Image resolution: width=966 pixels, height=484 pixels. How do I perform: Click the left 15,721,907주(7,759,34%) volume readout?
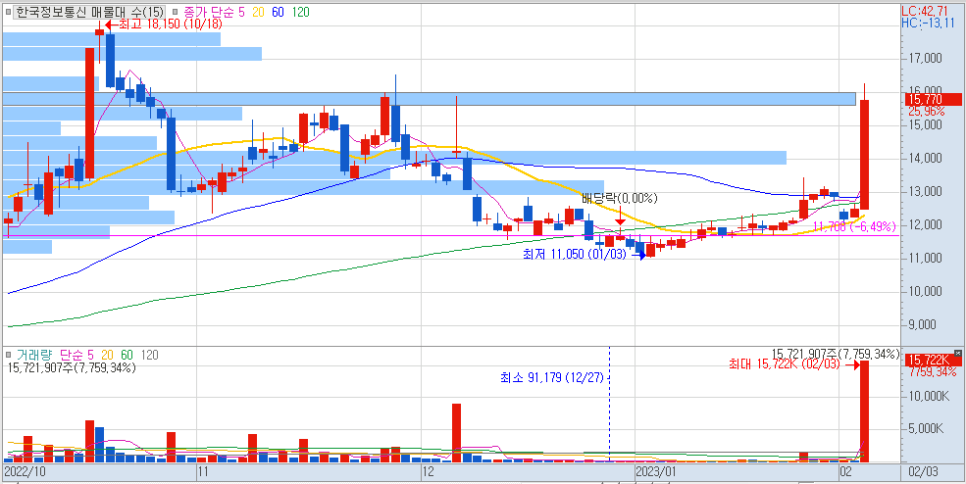click(73, 368)
